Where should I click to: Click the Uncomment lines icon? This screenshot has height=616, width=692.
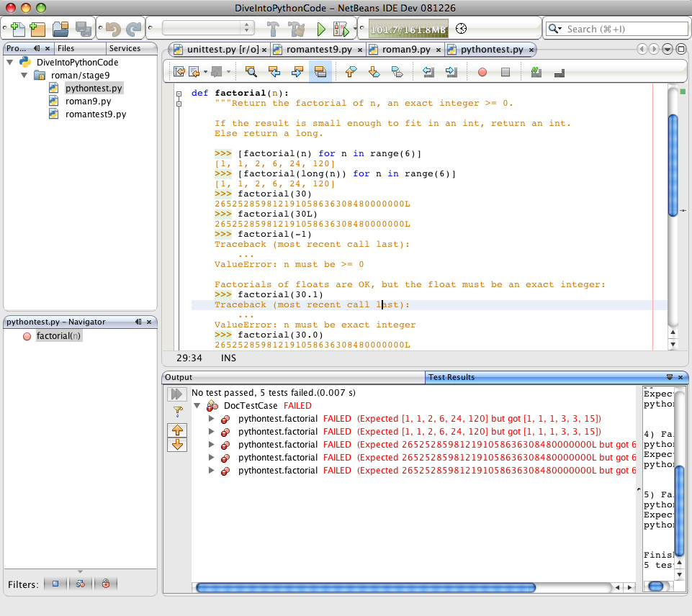560,72
